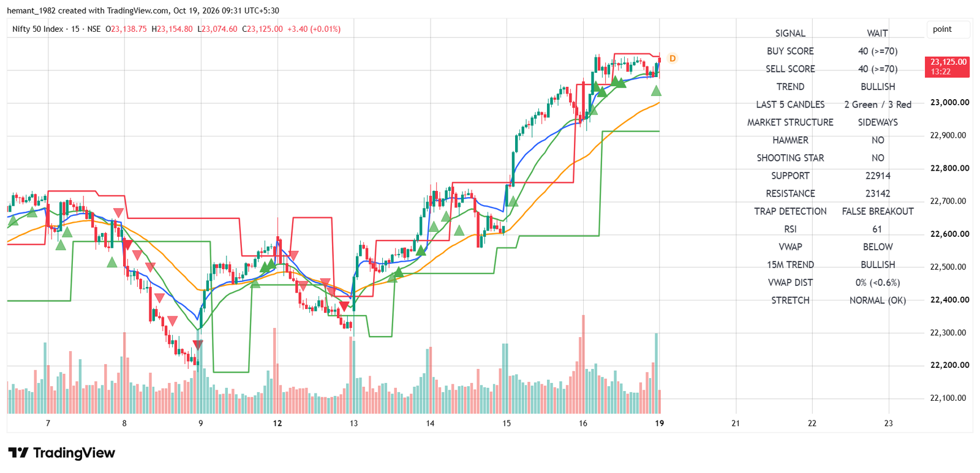
Task: Click the TRAP DETECTION 'FALSE BREAKOUT' value
Action: (x=877, y=212)
